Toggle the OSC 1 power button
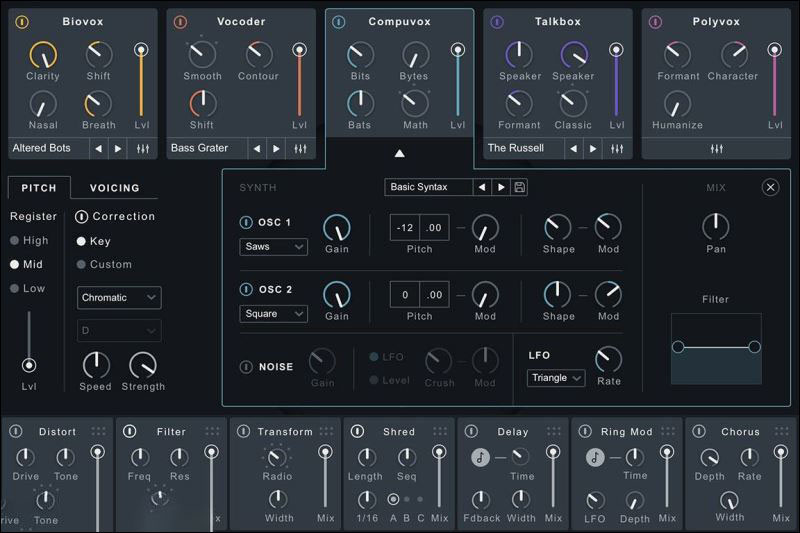 [246, 223]
